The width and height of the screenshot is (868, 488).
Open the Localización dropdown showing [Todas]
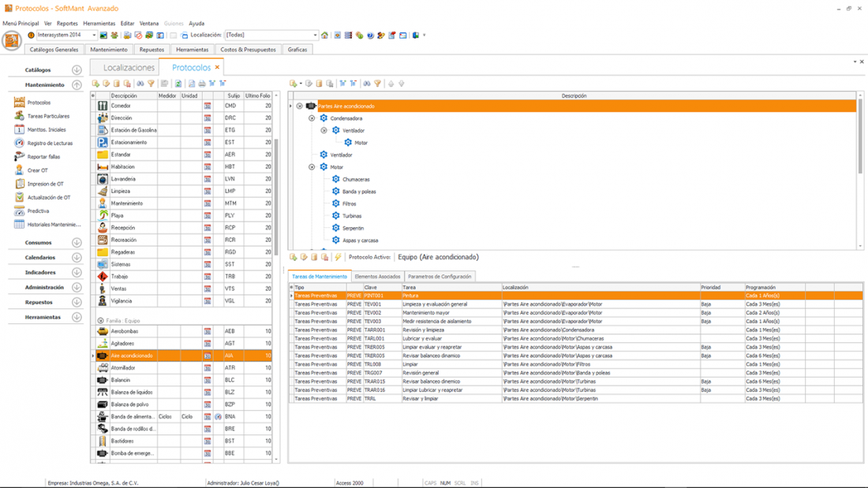[x=315, y=35]
